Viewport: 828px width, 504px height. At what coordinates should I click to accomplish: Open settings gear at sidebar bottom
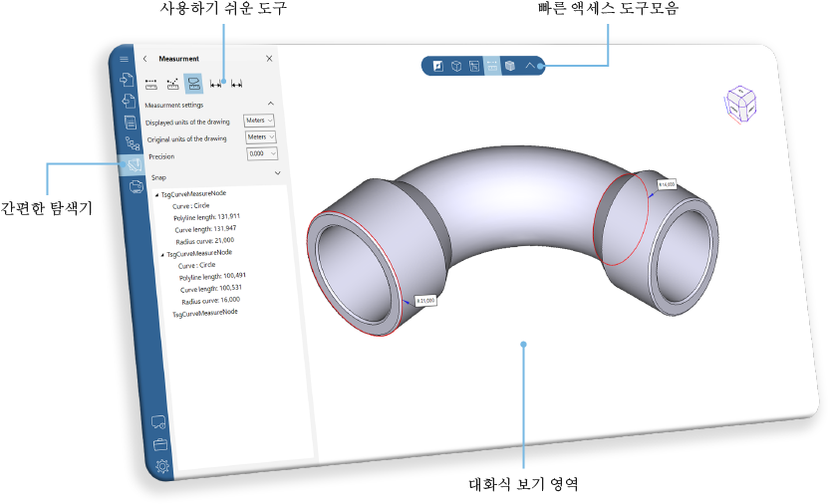tap(162, 466)
